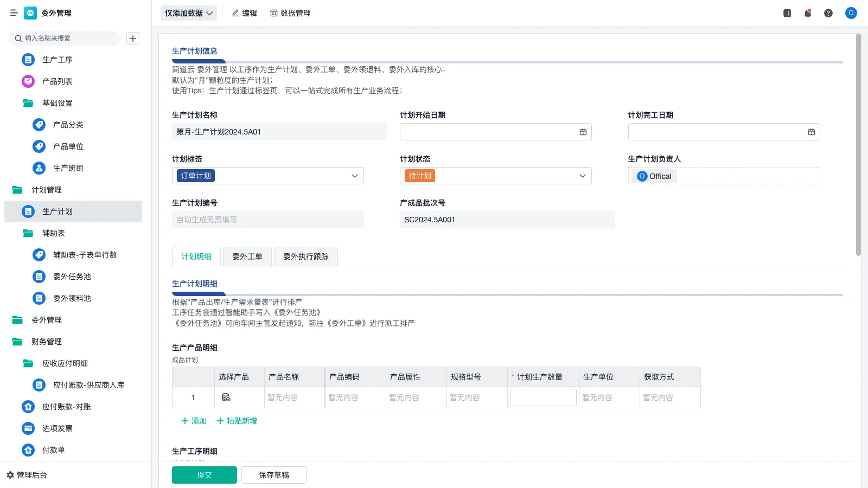Click the 保存草稿 button
Viewport: 868px width, 488px height.
click(x=274, y=475)
